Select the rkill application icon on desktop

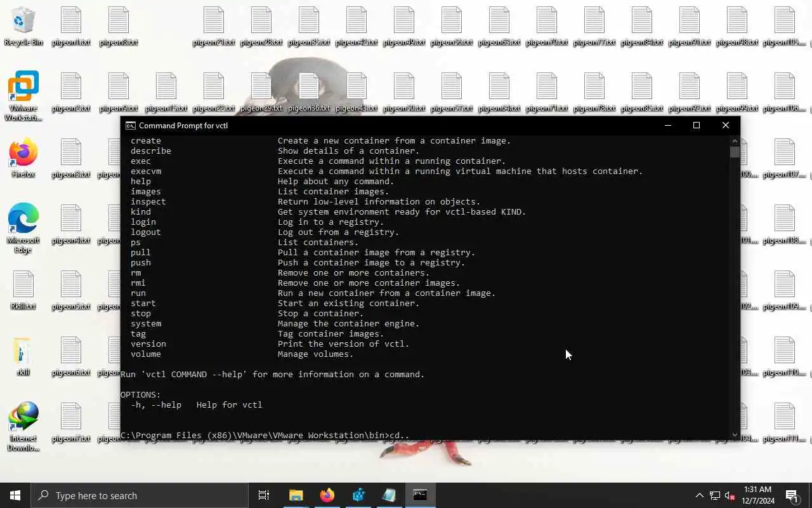(x=23, y=357)
